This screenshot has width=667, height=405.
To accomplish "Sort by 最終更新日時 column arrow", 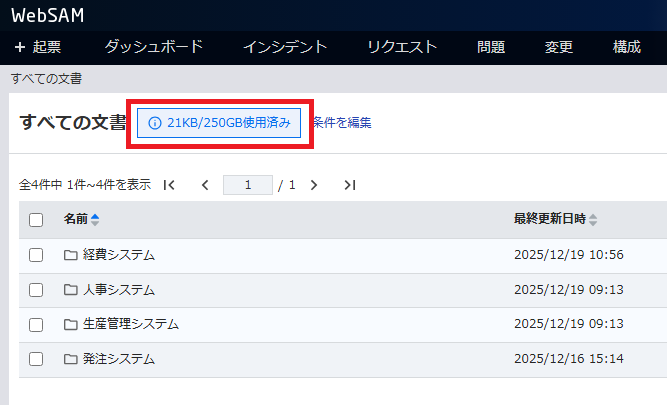I will [x=593, y=220].
